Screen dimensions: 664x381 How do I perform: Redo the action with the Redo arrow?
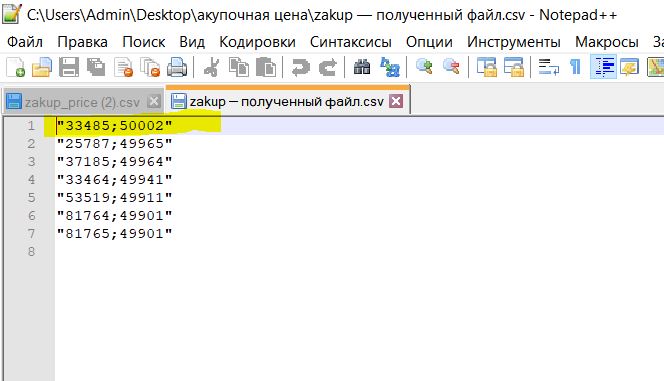point(328,67)
